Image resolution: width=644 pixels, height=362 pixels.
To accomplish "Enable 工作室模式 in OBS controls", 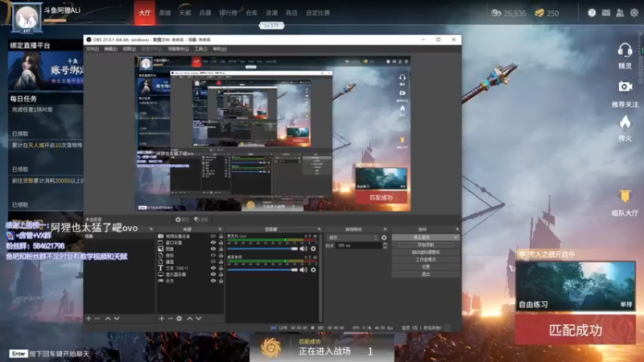I will point(426,259).
